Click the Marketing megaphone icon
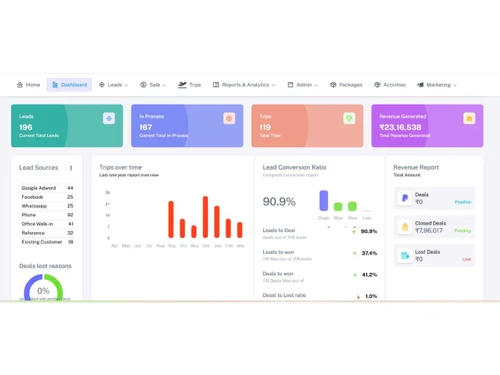This screenshot has height=375, width=500. 420,85
